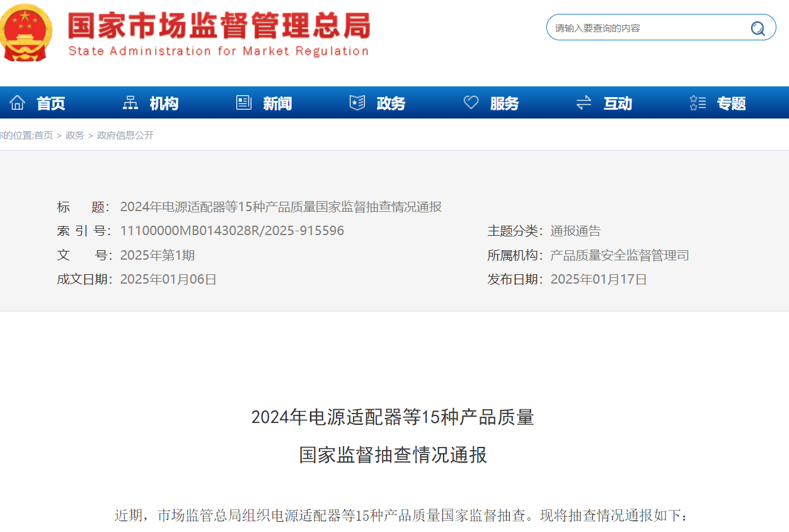This screenshot has height=532, width=789.
Task: Go to 首页 in the breadcrumb
Action: point(43,136)
